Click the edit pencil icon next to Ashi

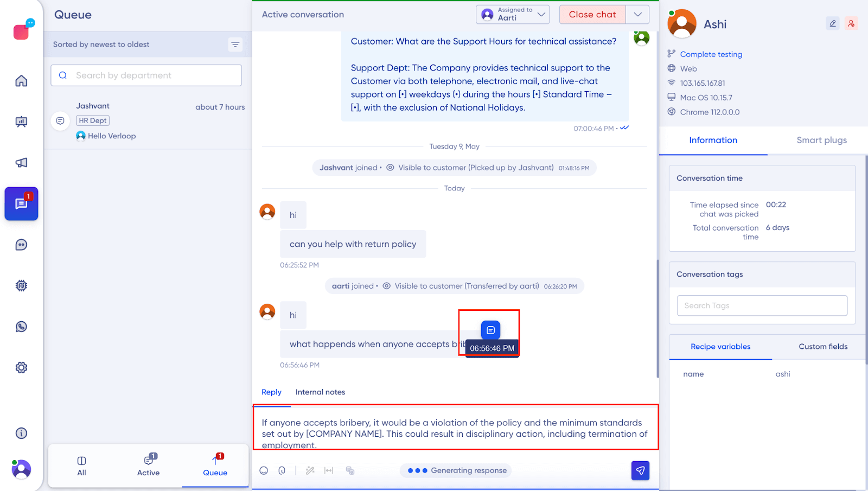tap(832, 23)
